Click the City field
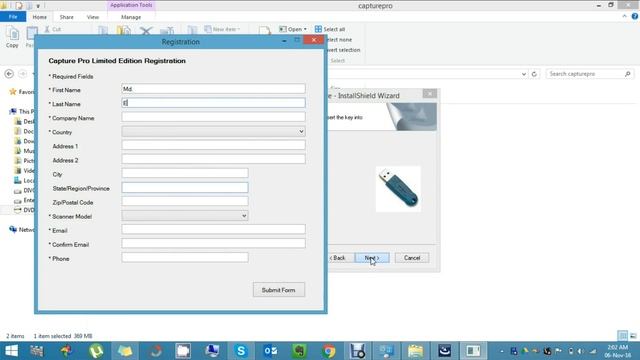This screenshot has width=640, height=360. (184, 173)
